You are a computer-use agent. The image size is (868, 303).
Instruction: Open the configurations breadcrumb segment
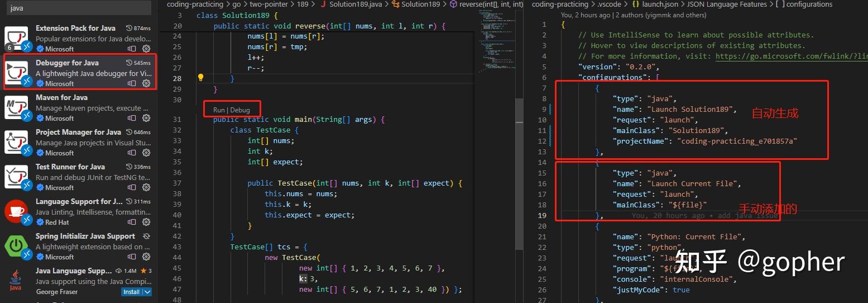(804, 4)
